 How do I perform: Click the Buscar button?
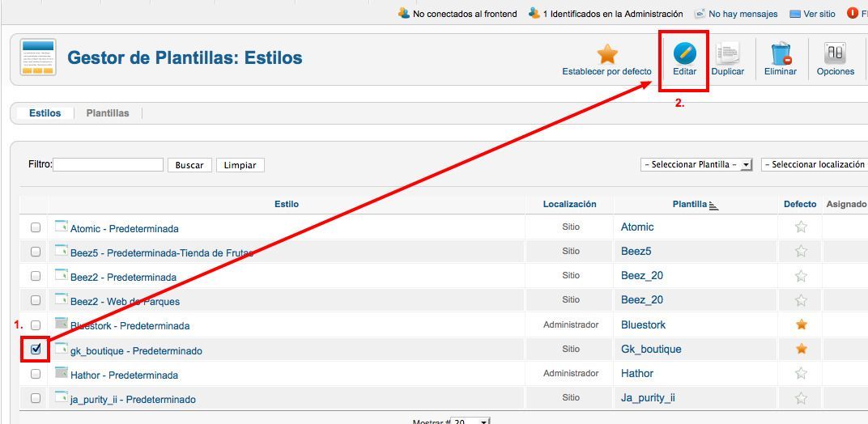pos(189,165)
